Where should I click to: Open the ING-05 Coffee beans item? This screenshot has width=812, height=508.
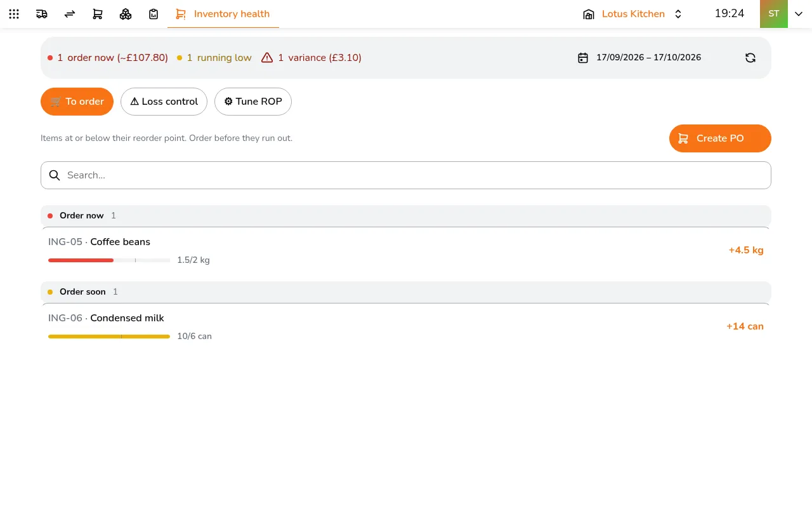[406, 250]
